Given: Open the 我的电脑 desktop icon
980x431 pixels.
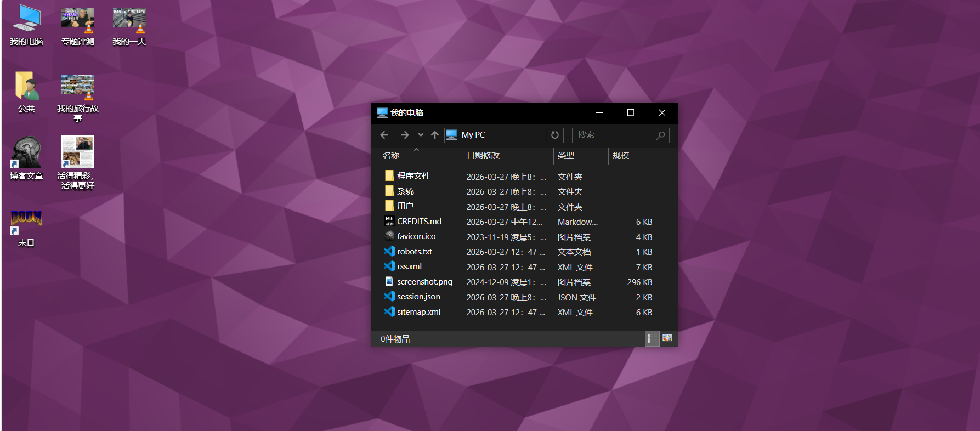Looking at the screenshot, I should click(26, 25).
